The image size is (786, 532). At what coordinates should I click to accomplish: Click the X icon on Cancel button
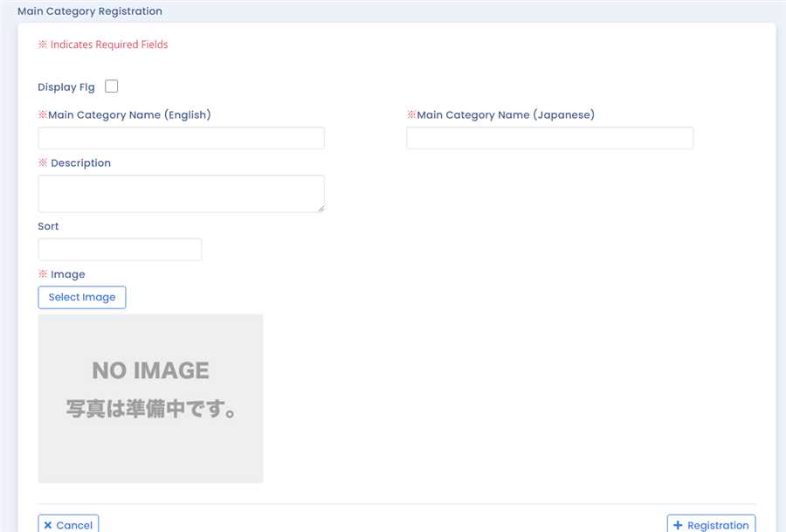48,525
